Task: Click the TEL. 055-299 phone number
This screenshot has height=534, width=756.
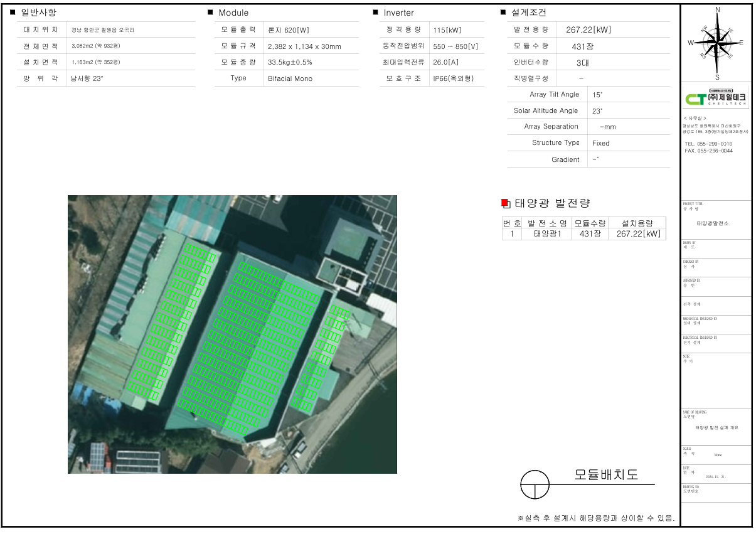Action: 708,144
